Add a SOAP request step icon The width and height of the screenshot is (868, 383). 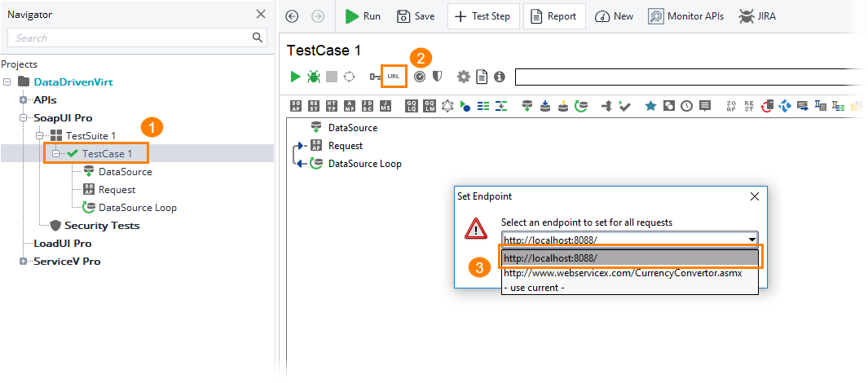click(296, 106)
